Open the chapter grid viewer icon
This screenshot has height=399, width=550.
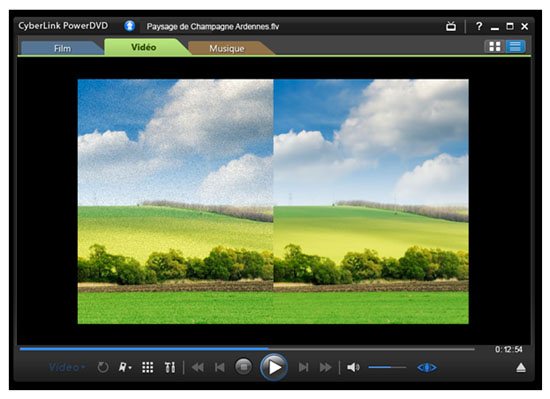[148, 367]
